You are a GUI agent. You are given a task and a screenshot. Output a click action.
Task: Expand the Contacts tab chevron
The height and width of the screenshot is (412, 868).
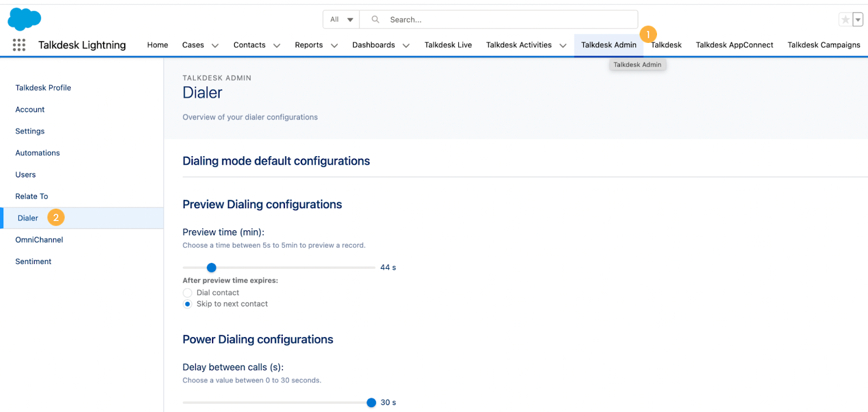pyautogui.click(x=277, y=46)
